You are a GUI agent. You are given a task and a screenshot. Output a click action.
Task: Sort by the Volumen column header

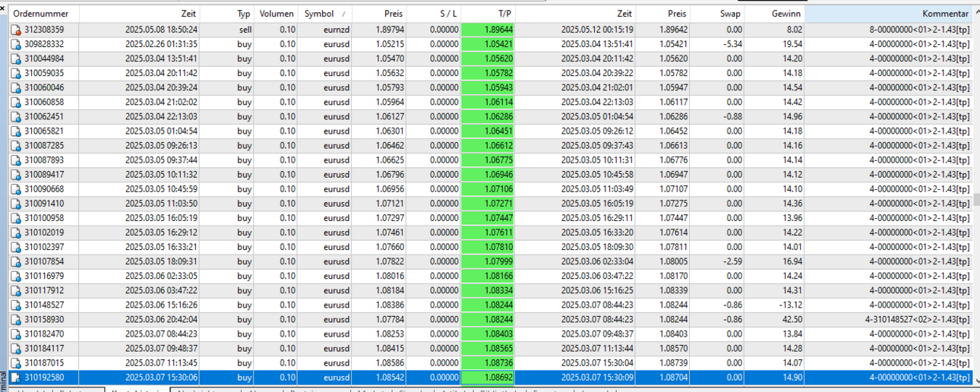click(277, 14)
